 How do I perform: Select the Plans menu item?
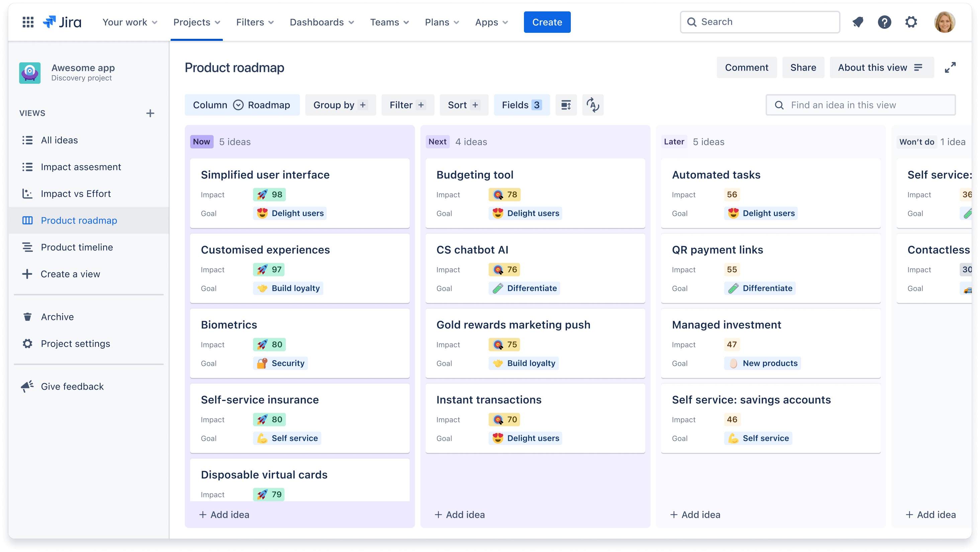(x=441, y=22)
